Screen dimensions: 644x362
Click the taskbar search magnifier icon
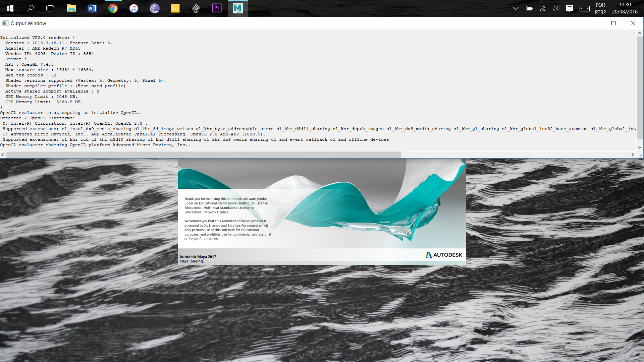(x=30, y=8)
